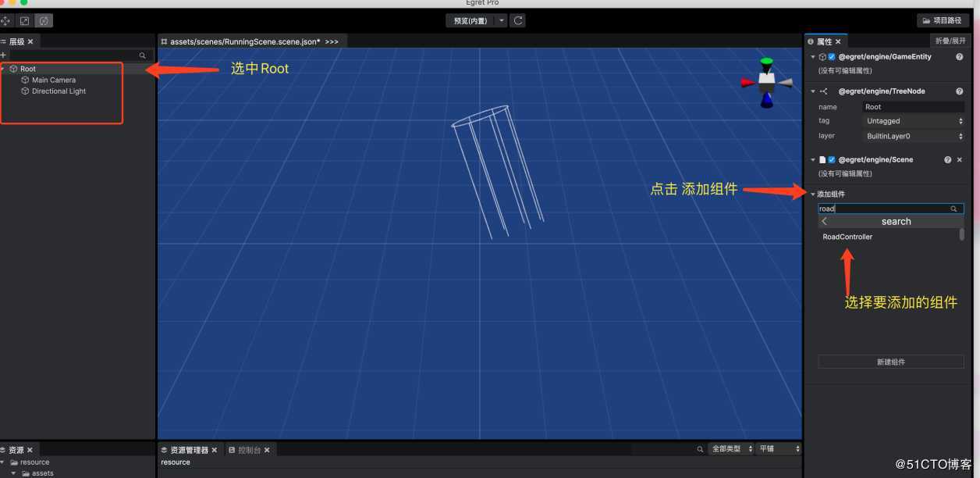
Task: Click the component results list scrollbar
Action: tap(962, 234)
